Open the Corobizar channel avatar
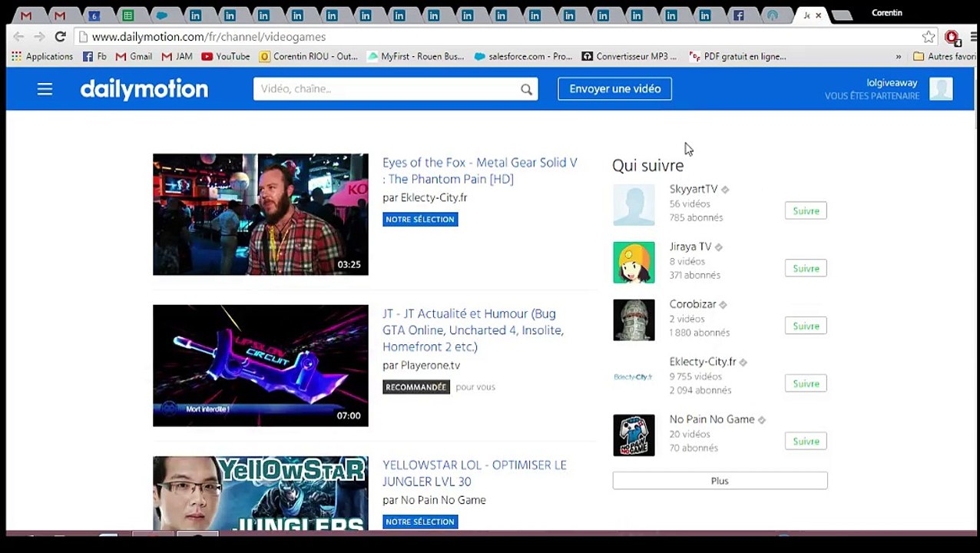Viewport: 980px width, 553px height. (x=634, y=320)
